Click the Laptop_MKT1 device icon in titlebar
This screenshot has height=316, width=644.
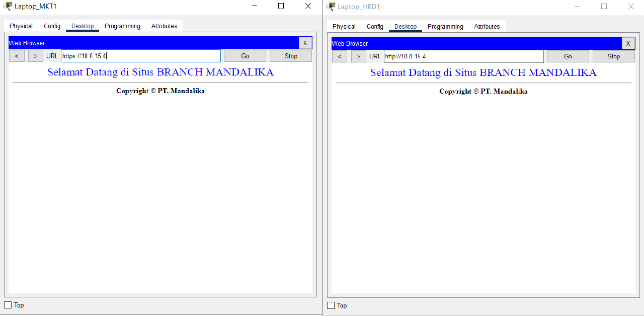pos(7,6)
